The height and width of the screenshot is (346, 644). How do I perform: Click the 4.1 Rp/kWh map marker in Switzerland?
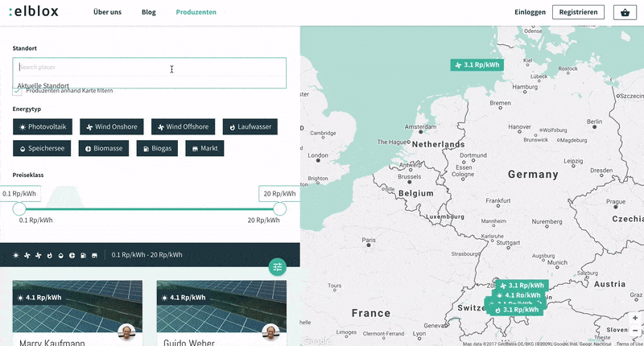coord(518,295)
